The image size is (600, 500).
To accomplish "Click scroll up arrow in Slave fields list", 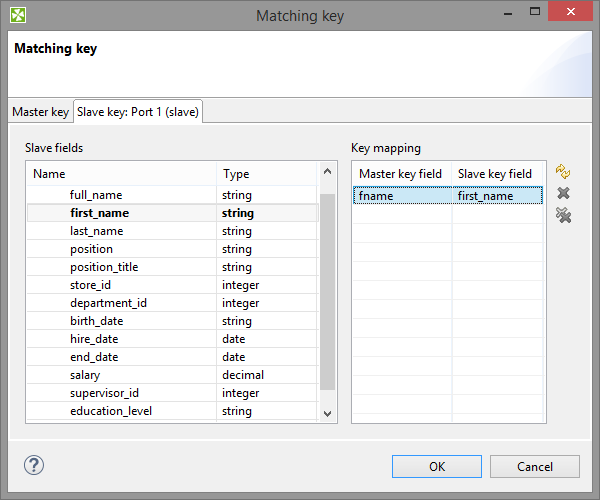I will click(x=328, y=174).
